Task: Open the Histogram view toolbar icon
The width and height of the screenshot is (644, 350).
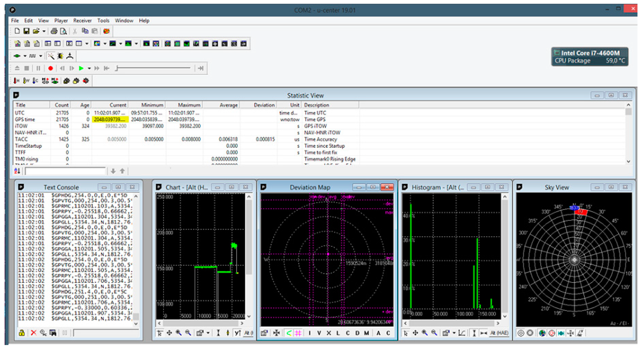Action: coord(128,44)
